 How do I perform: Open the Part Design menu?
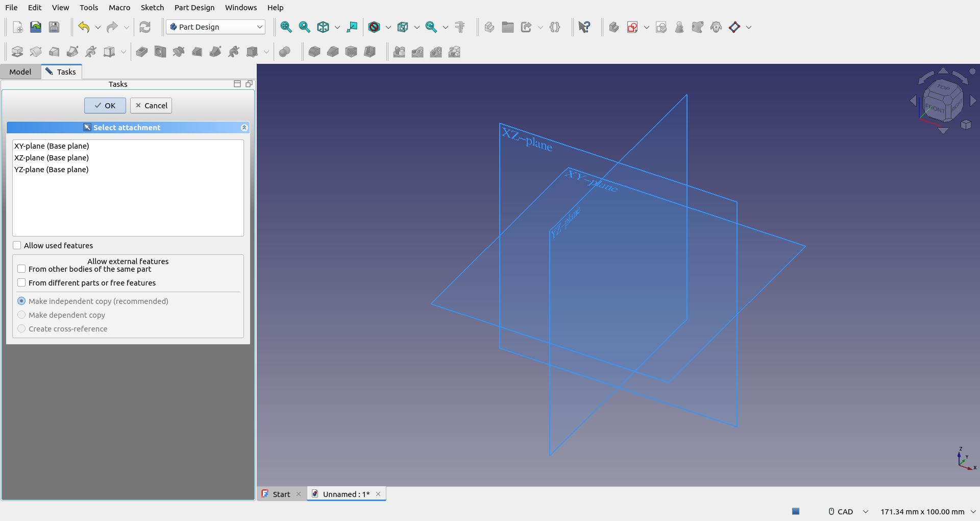pos(194,8)
